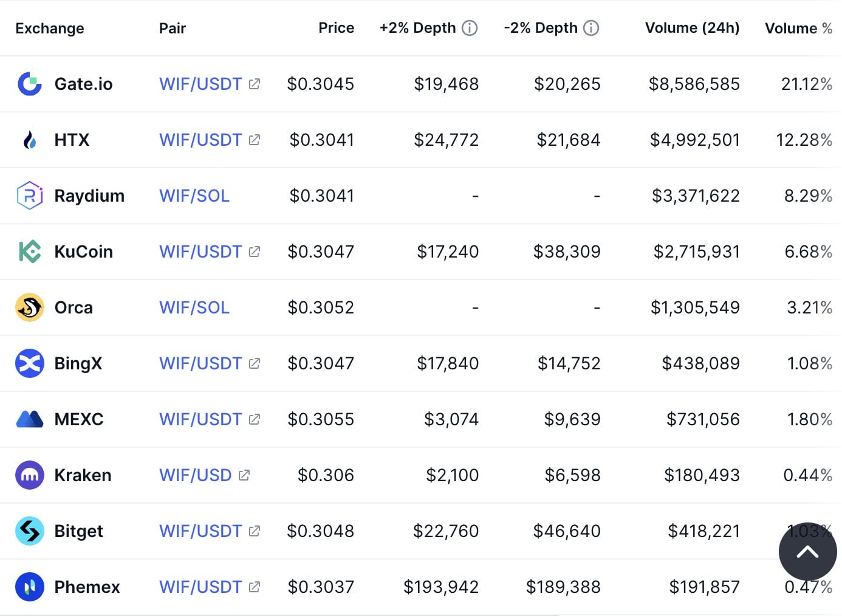Sort table by Volume (24h) header
This screenshot has width=842, height=616.
pos(692,28)
